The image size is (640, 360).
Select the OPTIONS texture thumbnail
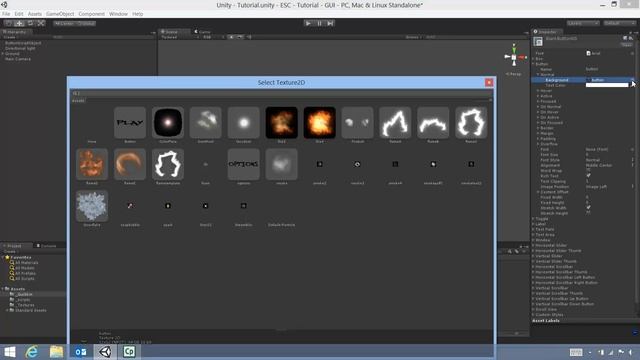pyautogui.click(x=243, y=164)
